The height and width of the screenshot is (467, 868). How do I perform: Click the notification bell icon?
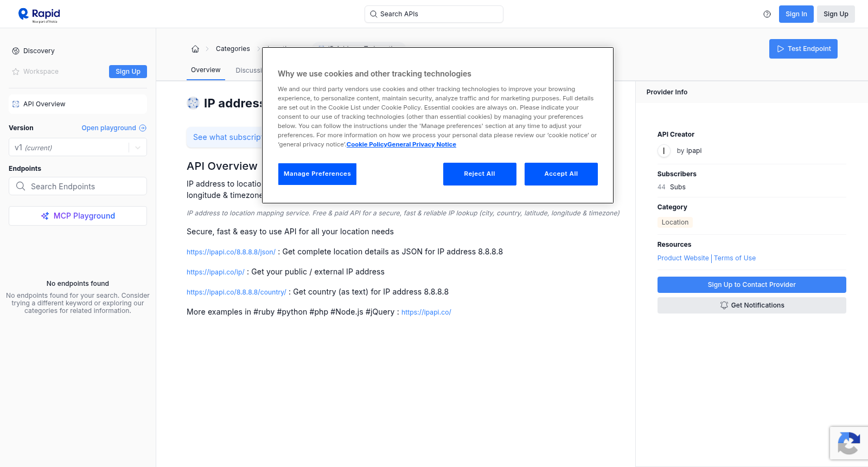(x=724, y=305)
